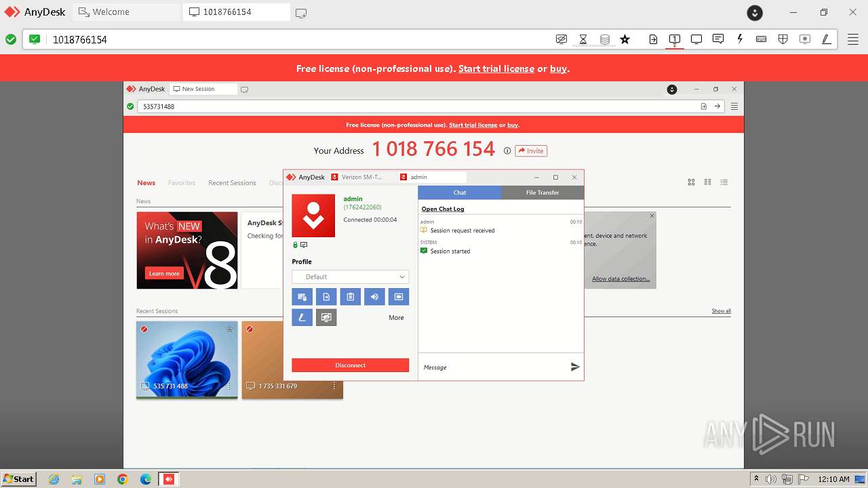Toggle clipboard access permission button
Viewport: 868px width, 488px height.
[351, 297]
